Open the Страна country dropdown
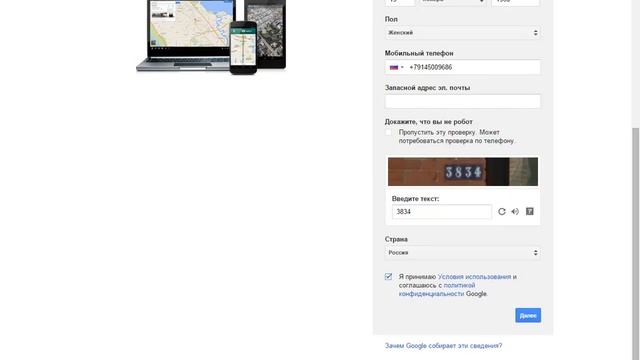 462,253
